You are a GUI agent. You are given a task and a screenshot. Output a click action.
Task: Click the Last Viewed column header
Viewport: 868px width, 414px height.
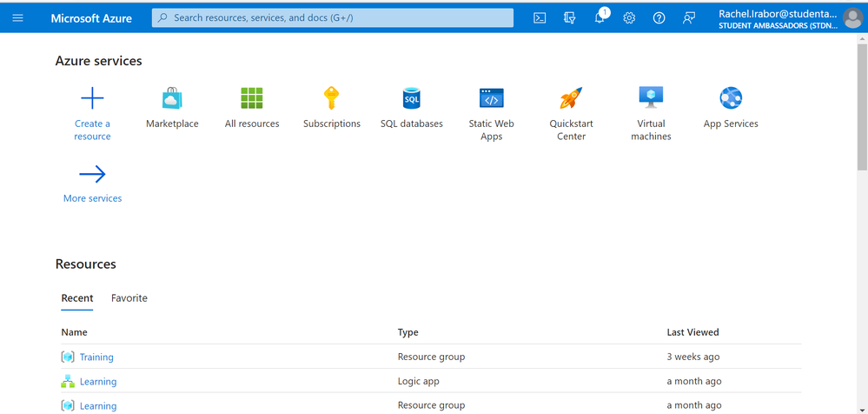pyautogui.click(x=692, y=332)
